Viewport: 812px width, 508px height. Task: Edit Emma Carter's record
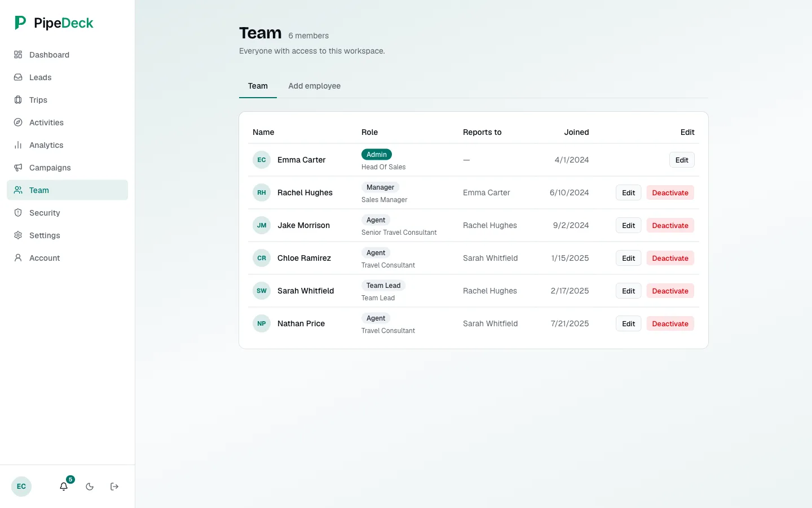tap(682, 160)
